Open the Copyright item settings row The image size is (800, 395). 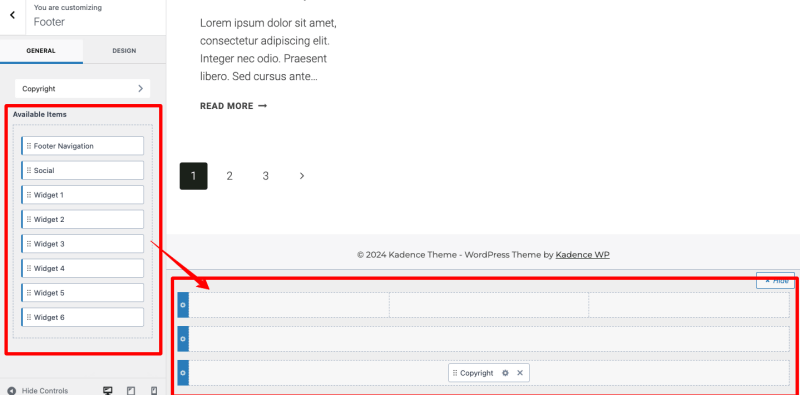(x=83, y=88)
